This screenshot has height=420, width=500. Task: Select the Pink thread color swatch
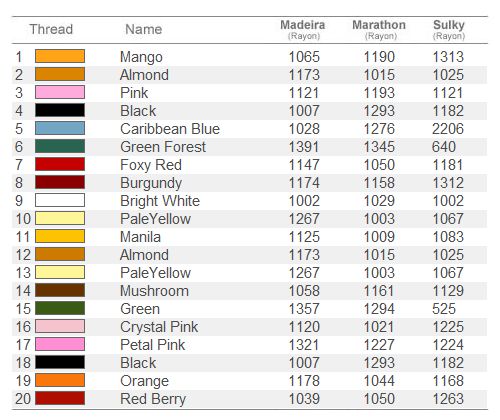coord(60,92)
